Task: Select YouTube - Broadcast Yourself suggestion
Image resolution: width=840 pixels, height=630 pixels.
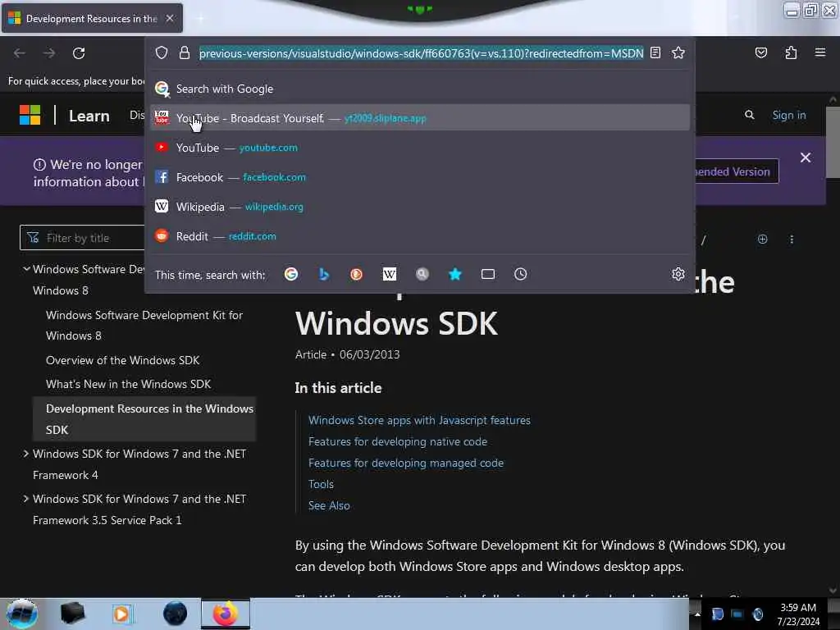Action: tap(420, 118)
